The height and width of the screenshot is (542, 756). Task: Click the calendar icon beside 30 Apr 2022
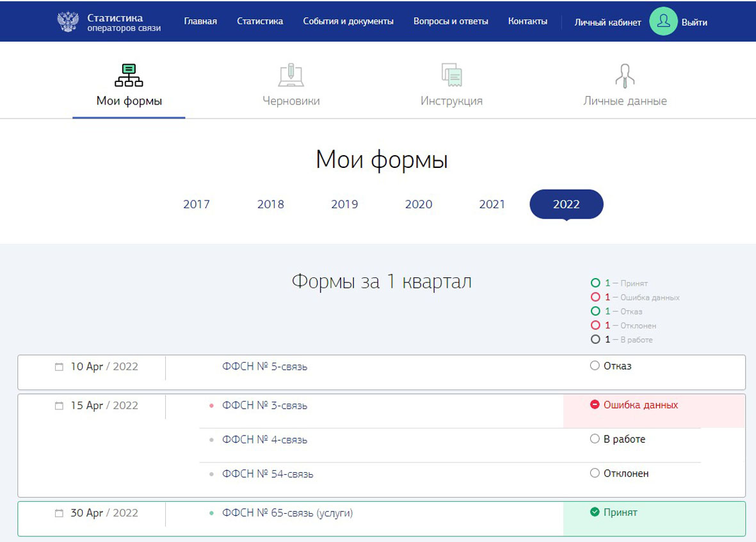click(58, 513)
